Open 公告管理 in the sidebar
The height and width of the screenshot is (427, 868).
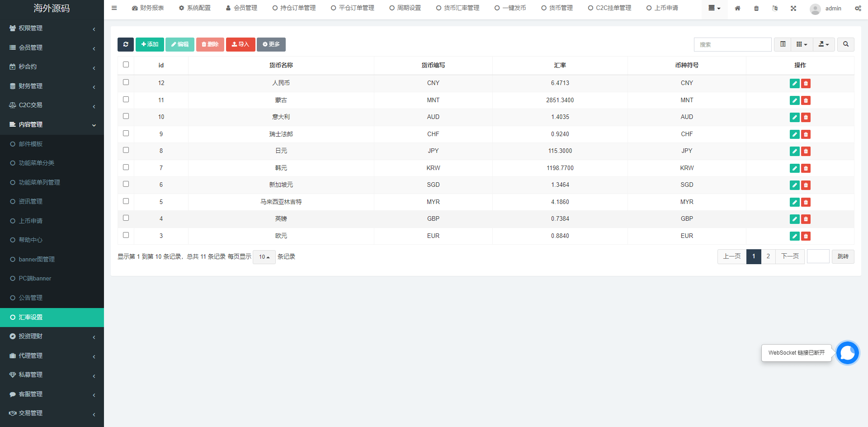31,298
